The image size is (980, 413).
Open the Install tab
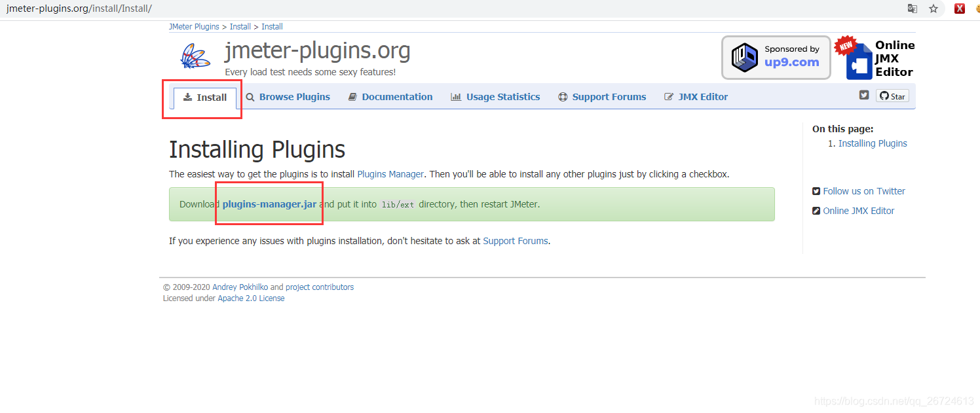pos(205,98)
